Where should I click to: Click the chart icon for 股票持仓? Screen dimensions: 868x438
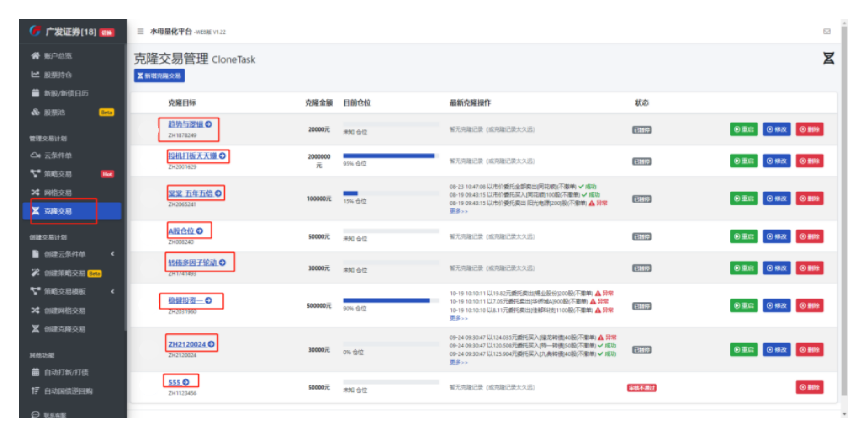[35, 75]
